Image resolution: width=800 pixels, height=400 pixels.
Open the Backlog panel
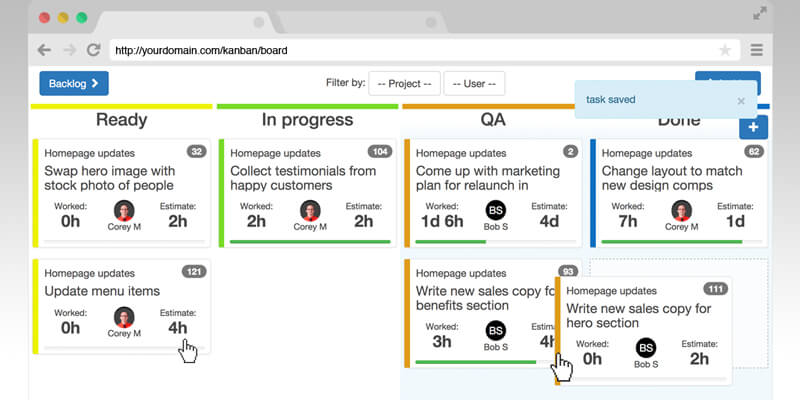coord(74,84)
